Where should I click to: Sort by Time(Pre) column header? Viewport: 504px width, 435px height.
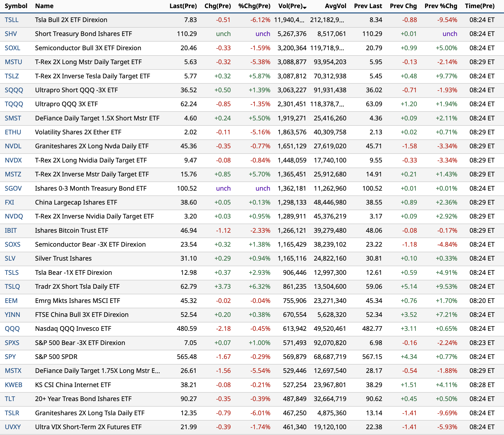pos(479,6)
